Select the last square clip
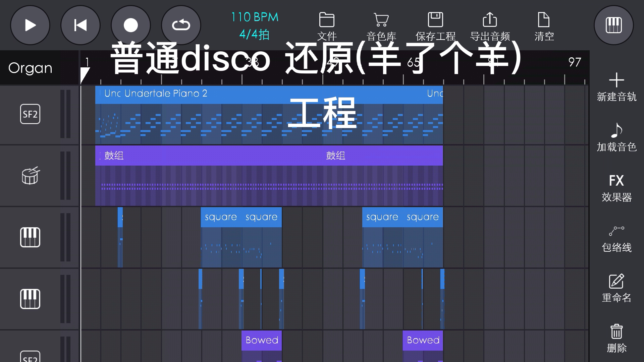The image size is (644, 362). click(423, 237)
